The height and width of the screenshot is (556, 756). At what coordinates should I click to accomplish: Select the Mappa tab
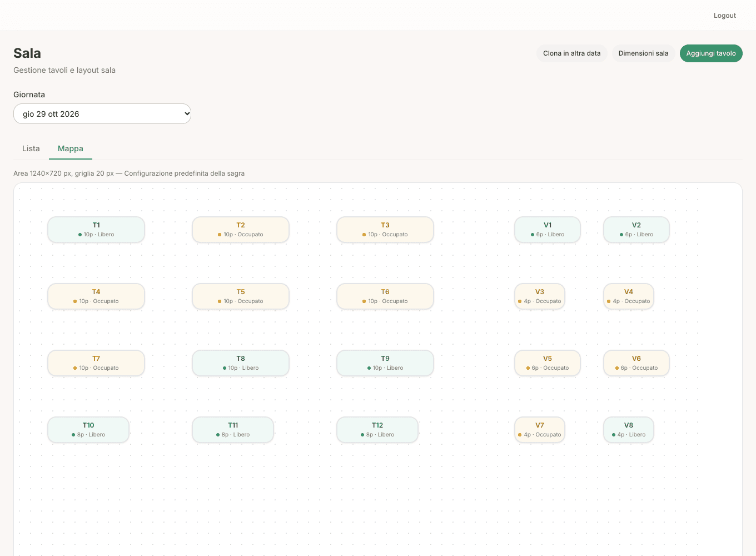[71, 148]
